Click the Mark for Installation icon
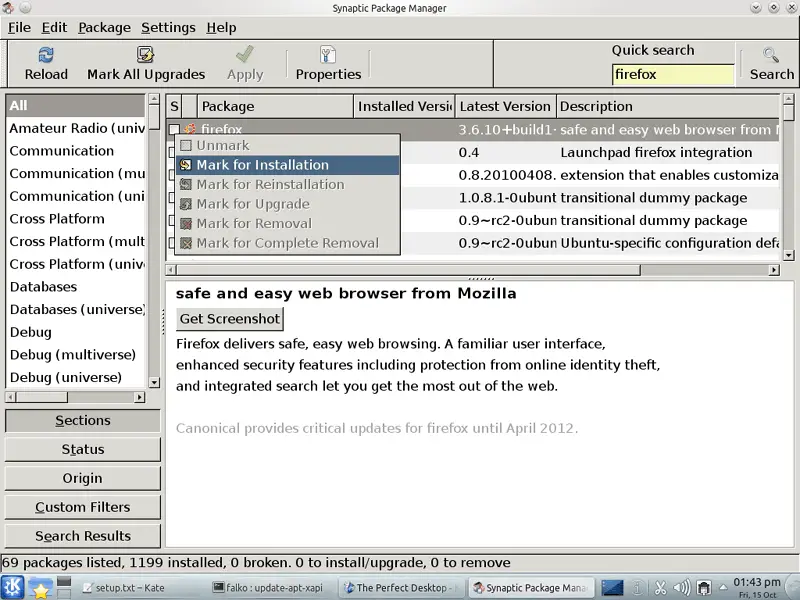Viewport: 800px width, 600px height. coord(186,165)
